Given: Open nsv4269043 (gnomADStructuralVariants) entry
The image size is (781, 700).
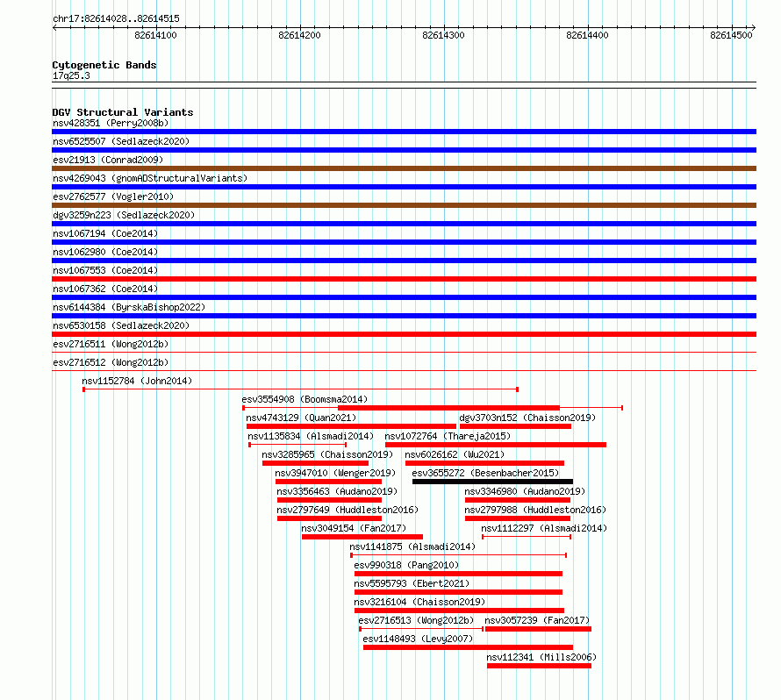Looking at the screenshot, I should tap(150, 178).
